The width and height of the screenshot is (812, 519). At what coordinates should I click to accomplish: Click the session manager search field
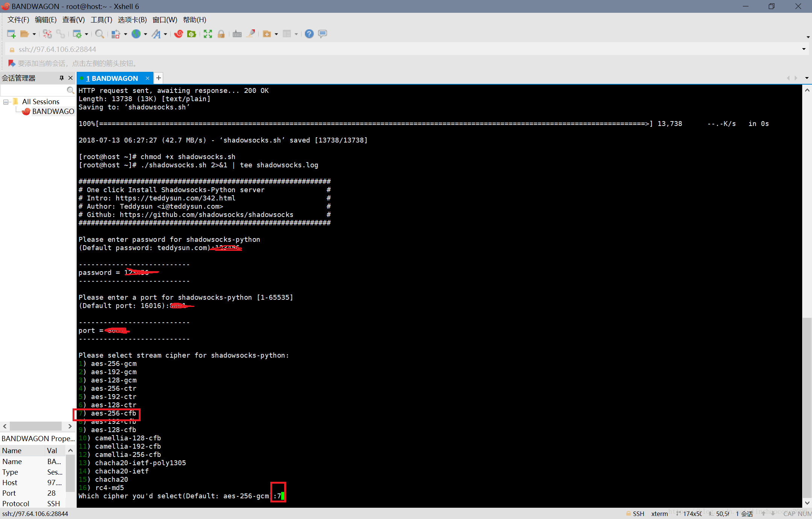pos(34,90)
